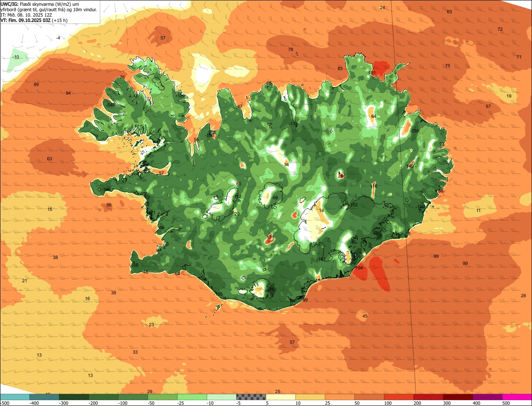Click the checkered legend swatch near zero
Viewport: 532px width, 406px height.
pos(251,397)
